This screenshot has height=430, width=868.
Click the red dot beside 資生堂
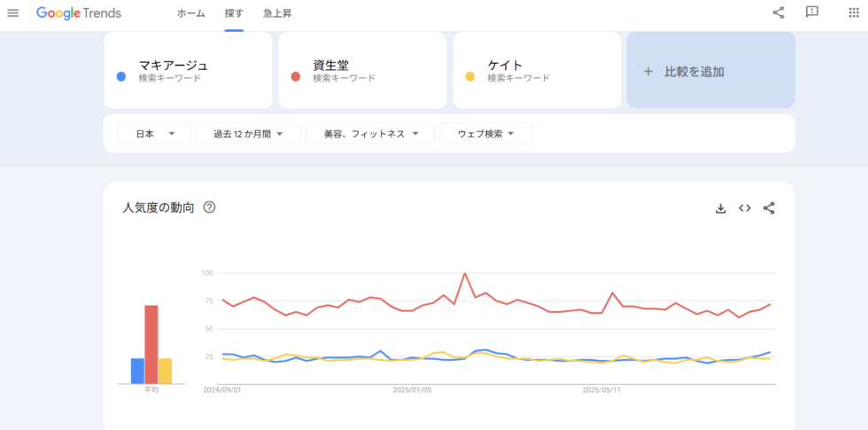296,77
